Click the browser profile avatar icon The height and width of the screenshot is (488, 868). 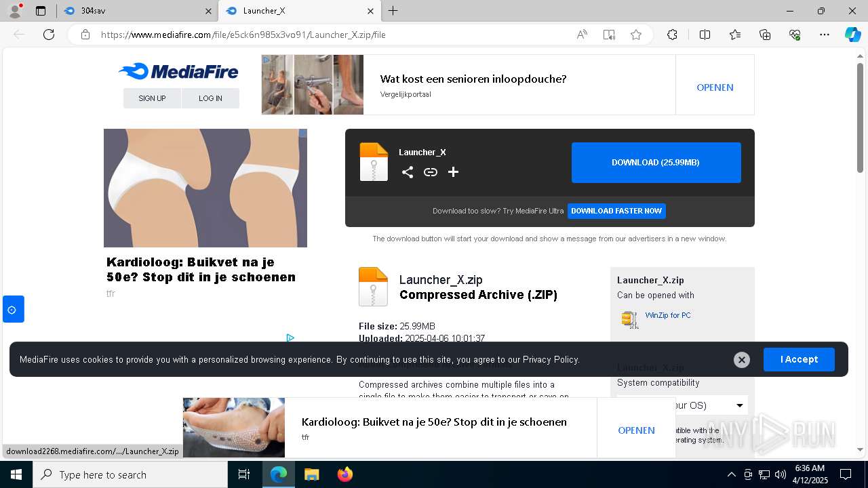pos(14,11)
